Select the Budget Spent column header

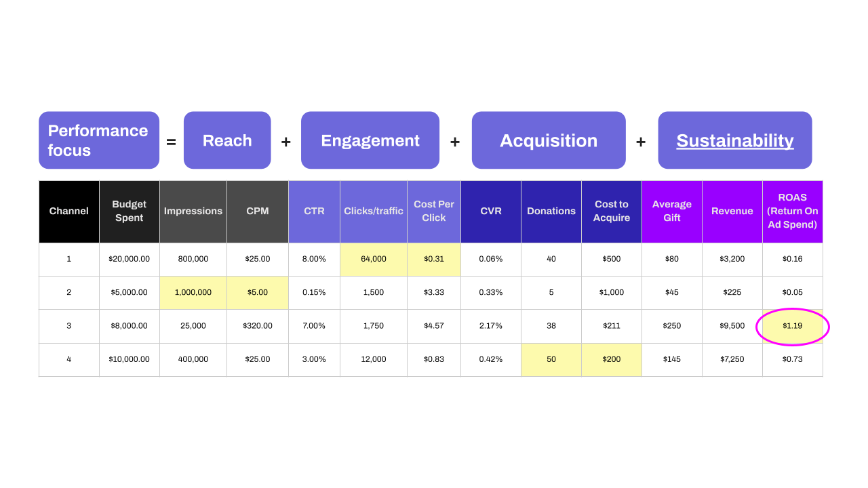pos(130,211)
